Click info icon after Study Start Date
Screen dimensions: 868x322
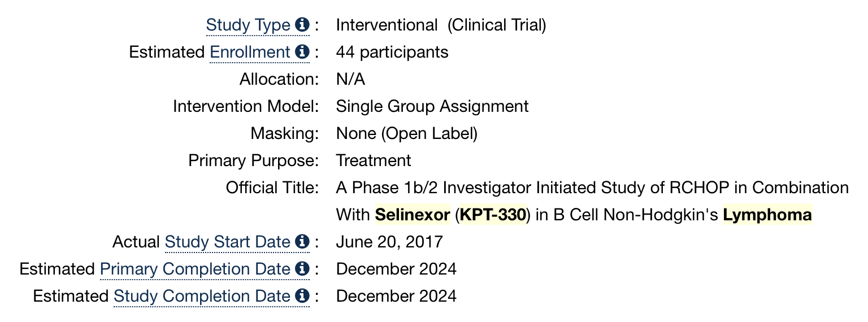tap(303, 242)
